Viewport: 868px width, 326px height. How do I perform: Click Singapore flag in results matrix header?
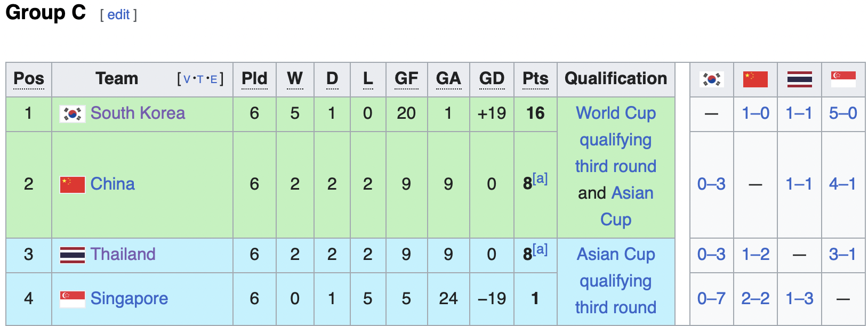pos(843,79)
